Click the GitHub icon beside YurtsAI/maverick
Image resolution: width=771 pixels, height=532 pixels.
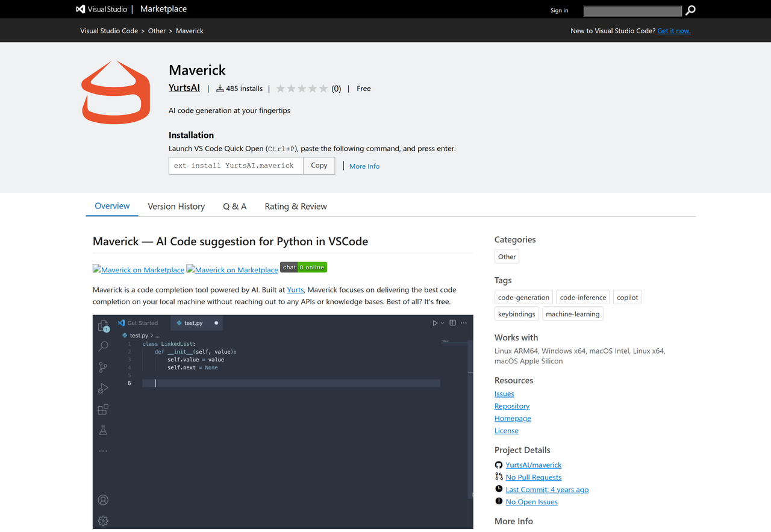(499, 465)
